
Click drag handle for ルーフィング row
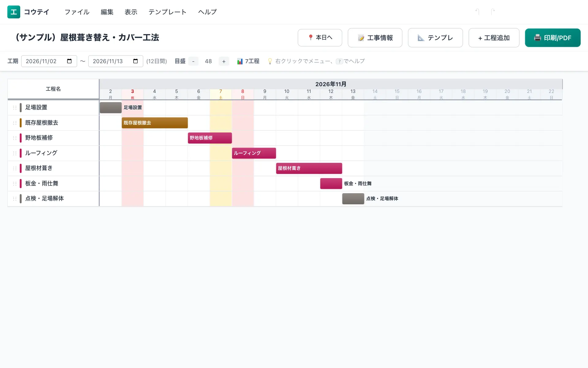(x=15, y=153)
